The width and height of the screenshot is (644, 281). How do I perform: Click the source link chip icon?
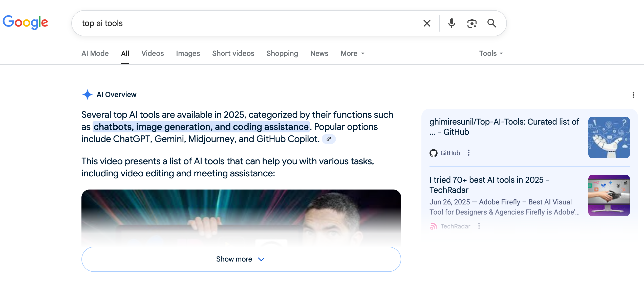pos(329,139)
